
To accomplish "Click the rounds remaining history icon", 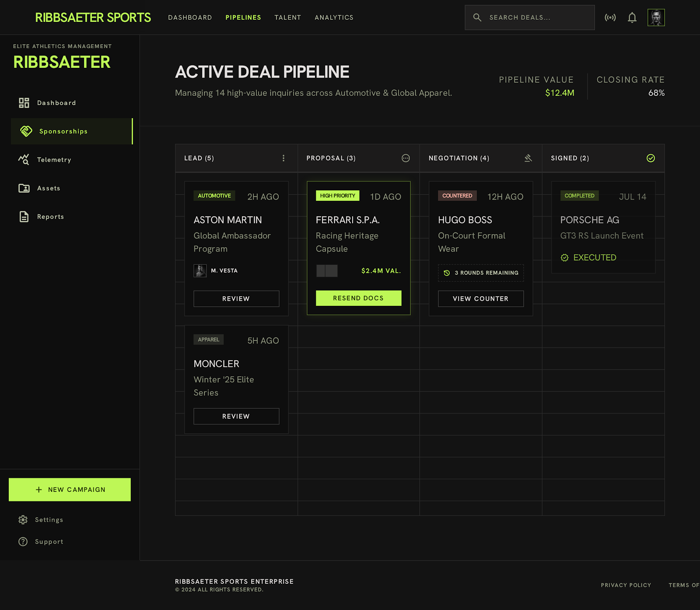I will (447, 273).
